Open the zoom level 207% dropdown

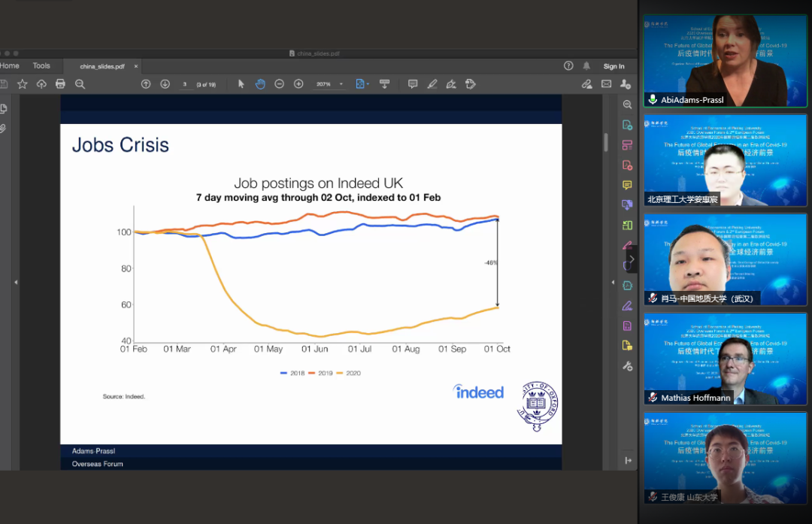[x=341, y=84]
